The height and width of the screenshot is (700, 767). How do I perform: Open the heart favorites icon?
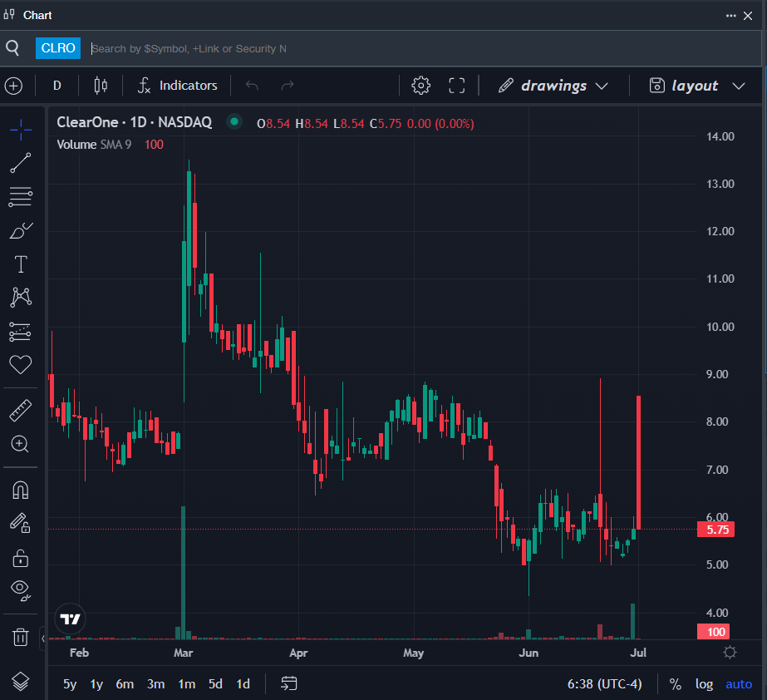click(x=21, y=365)
